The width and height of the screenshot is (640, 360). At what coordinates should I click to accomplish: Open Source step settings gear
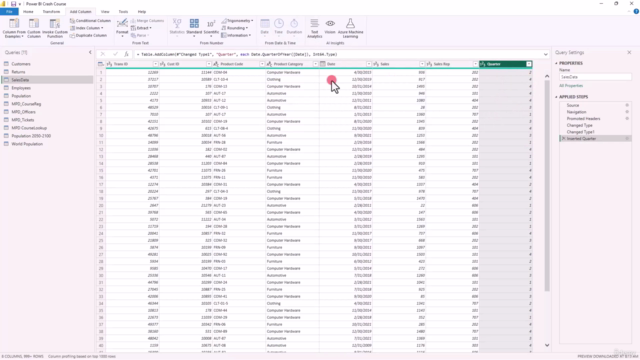pyautogui.click(x=627, y=105)
